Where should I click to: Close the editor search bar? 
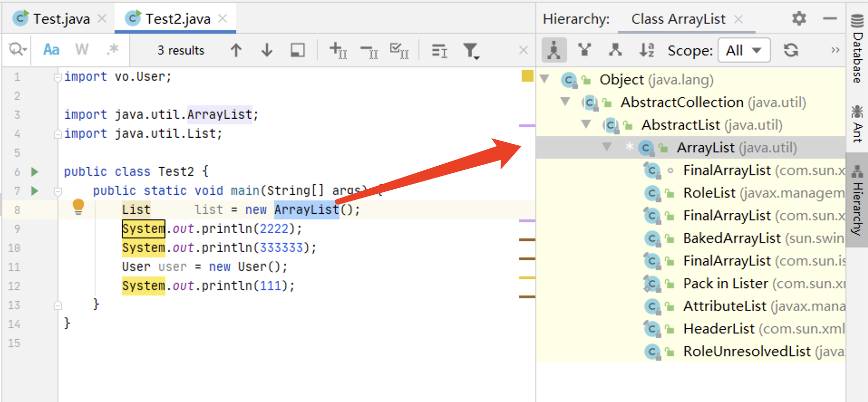[x=523, y=50]
